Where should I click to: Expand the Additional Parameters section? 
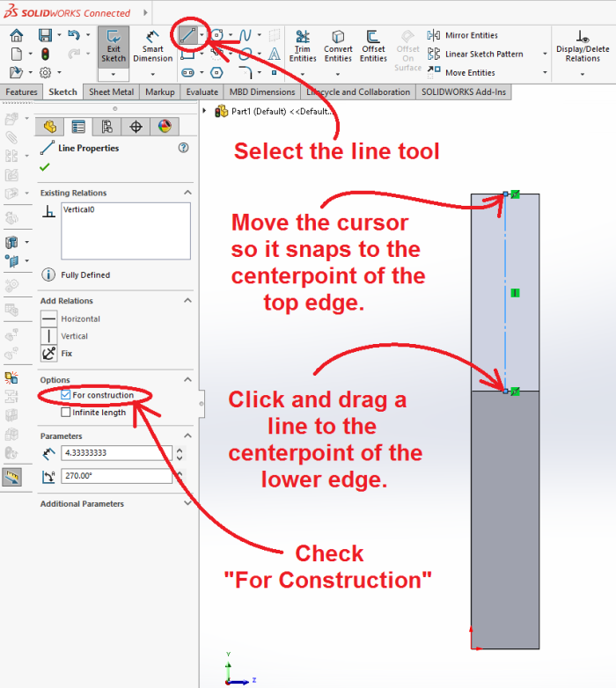click(x=187, y=504)
